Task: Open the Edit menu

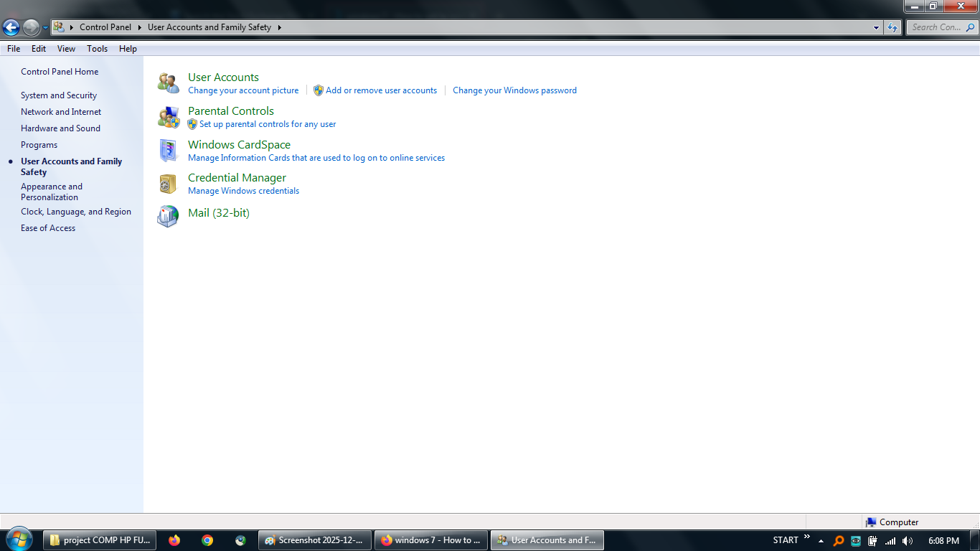Action: tap(39, 49)
